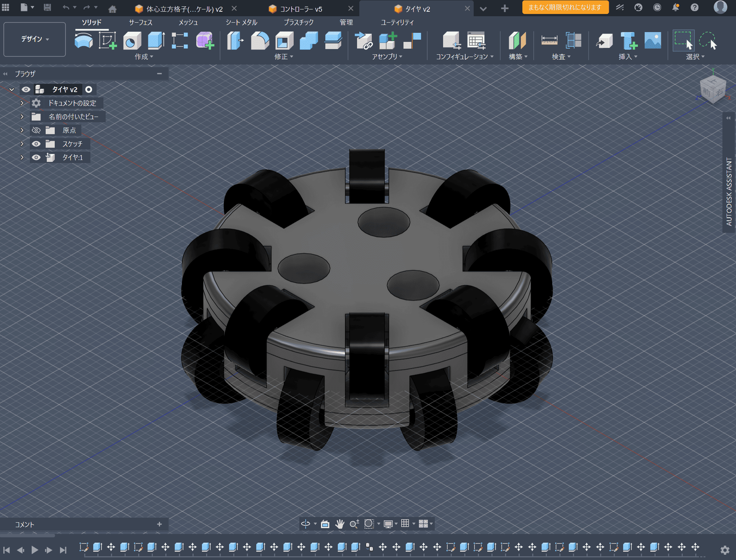Click the まもなく期限切れになります notice button

(x=565, y=8)
